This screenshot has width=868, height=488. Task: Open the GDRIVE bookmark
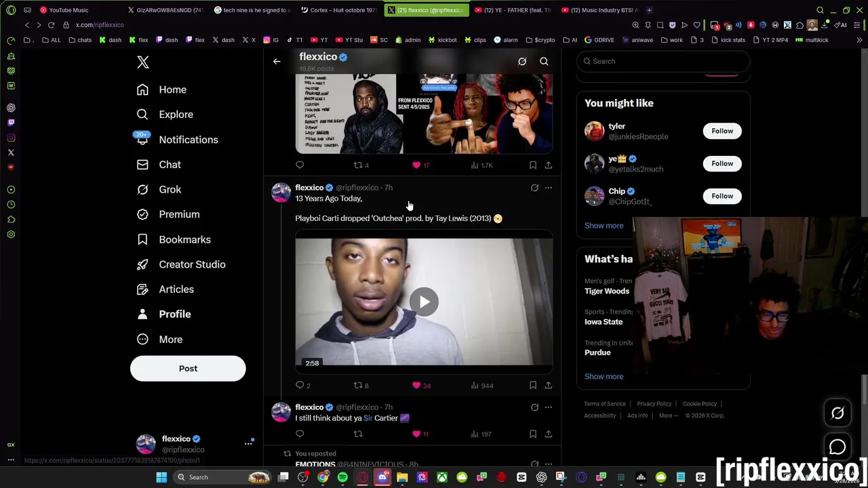599,40
